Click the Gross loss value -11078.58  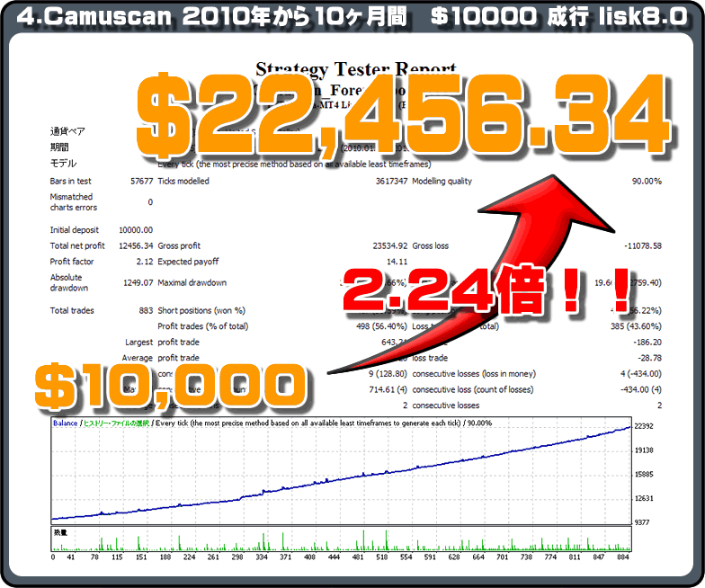click(639, 245)
